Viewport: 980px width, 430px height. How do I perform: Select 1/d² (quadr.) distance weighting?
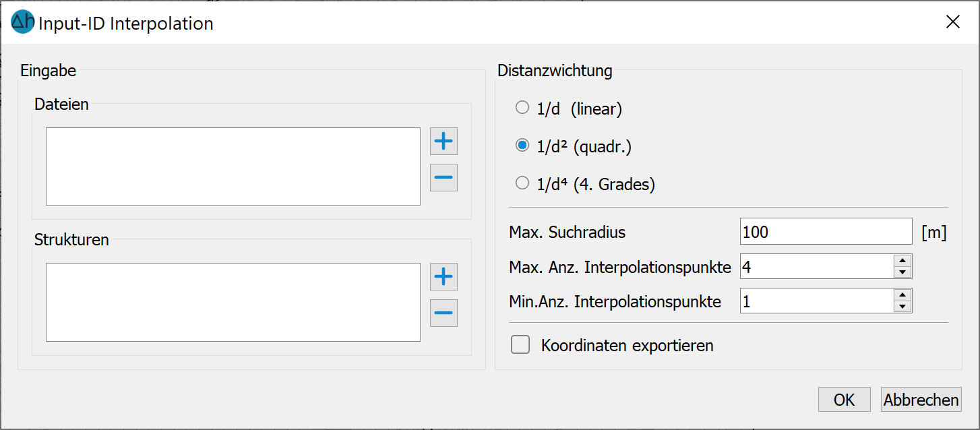[x=522, y=146]
